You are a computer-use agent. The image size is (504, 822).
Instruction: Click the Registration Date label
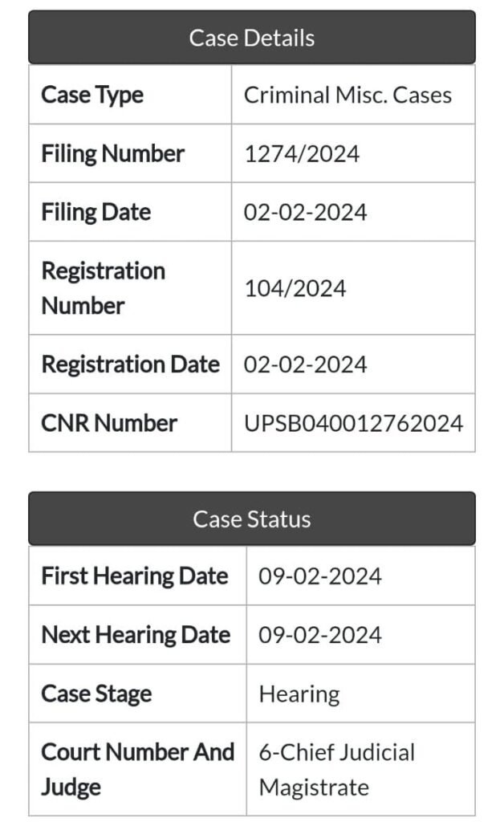click(130, 364)
